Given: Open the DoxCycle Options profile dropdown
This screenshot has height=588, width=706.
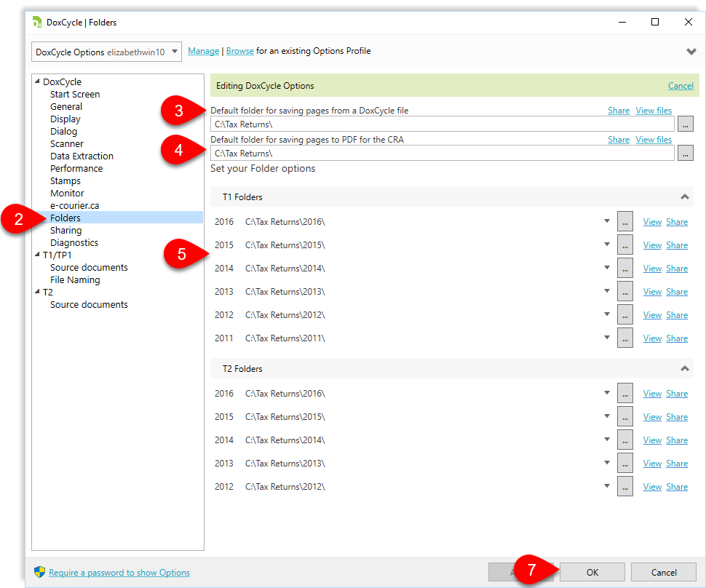Looking at the screenshot, I should (x=106, y=52).
